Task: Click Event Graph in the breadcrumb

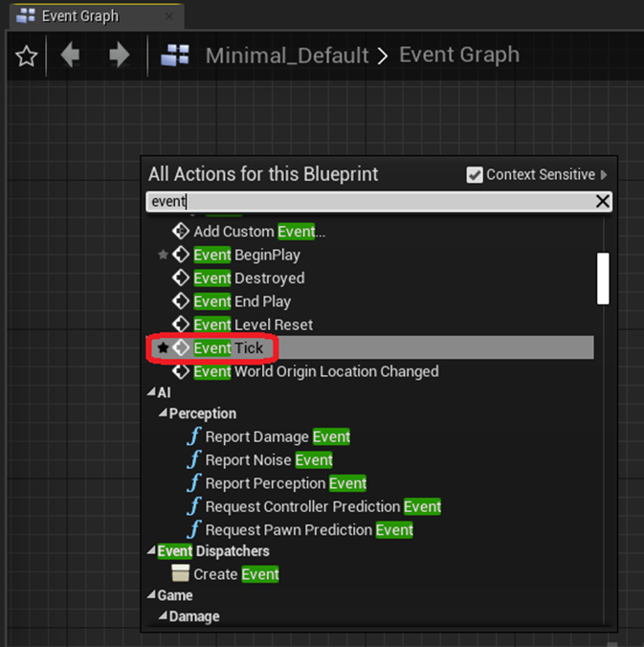Action: pyautogui.click(x=459, y=55)
